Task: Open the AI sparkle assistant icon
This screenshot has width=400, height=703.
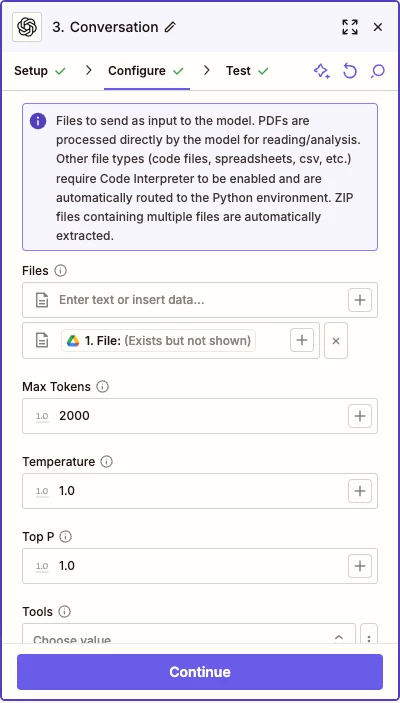Action: [x=322, y=71]
